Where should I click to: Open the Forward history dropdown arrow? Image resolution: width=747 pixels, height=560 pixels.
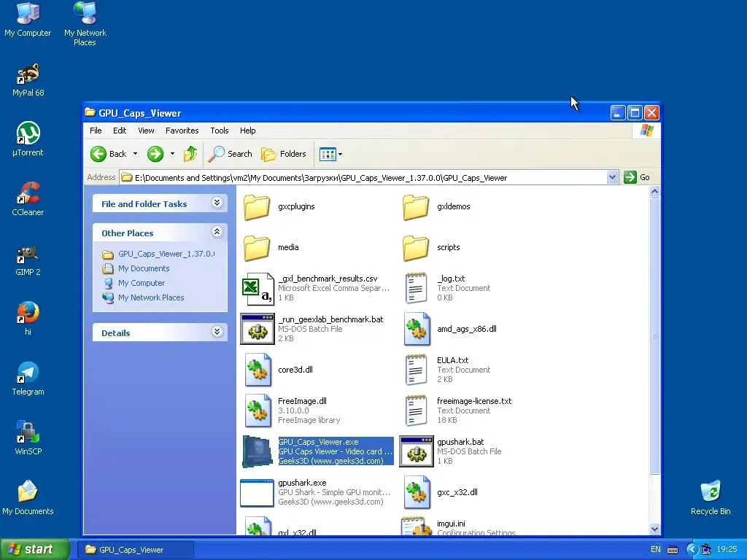(x=172, y=154)
